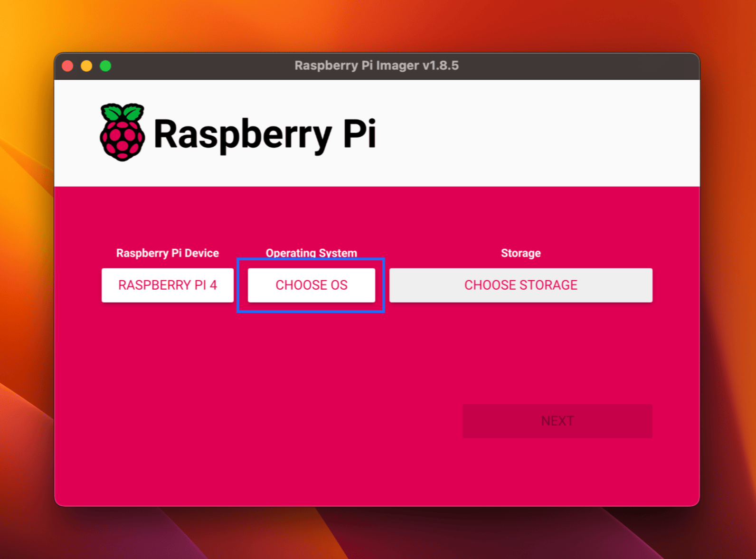Click the Choose OS button
Image resolution: width=756 pixels, height=559 pixels.
(312, 285)
